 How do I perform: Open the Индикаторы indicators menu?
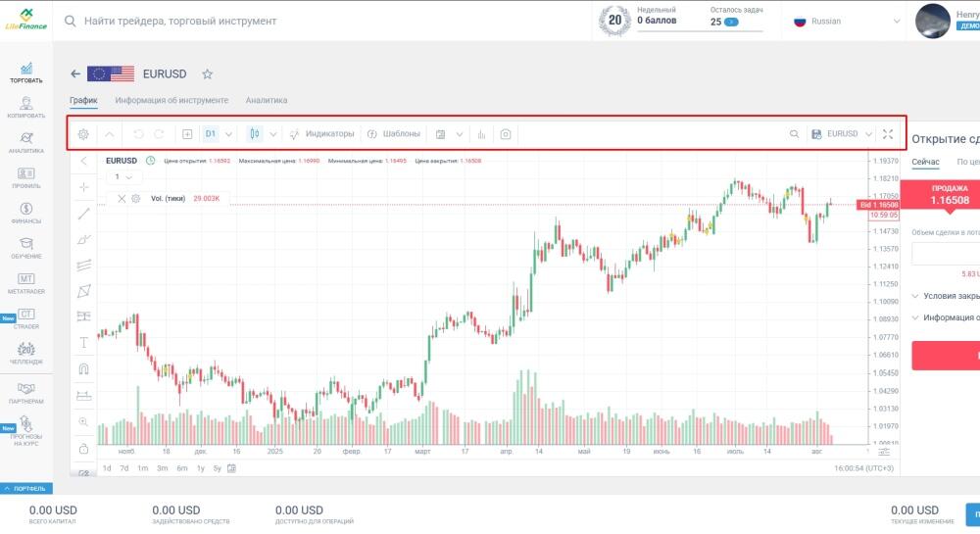(321, 134)
